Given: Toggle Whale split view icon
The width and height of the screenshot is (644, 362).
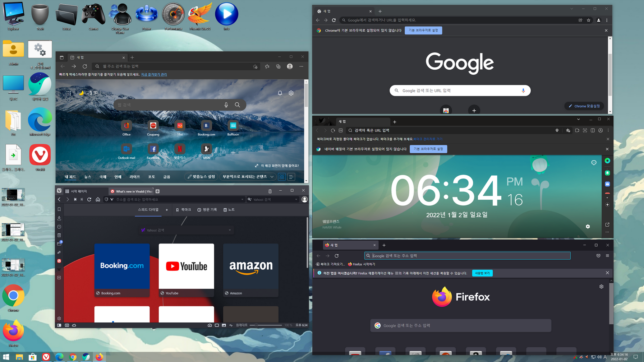Looking at the screenshot, I should point(593,130).
